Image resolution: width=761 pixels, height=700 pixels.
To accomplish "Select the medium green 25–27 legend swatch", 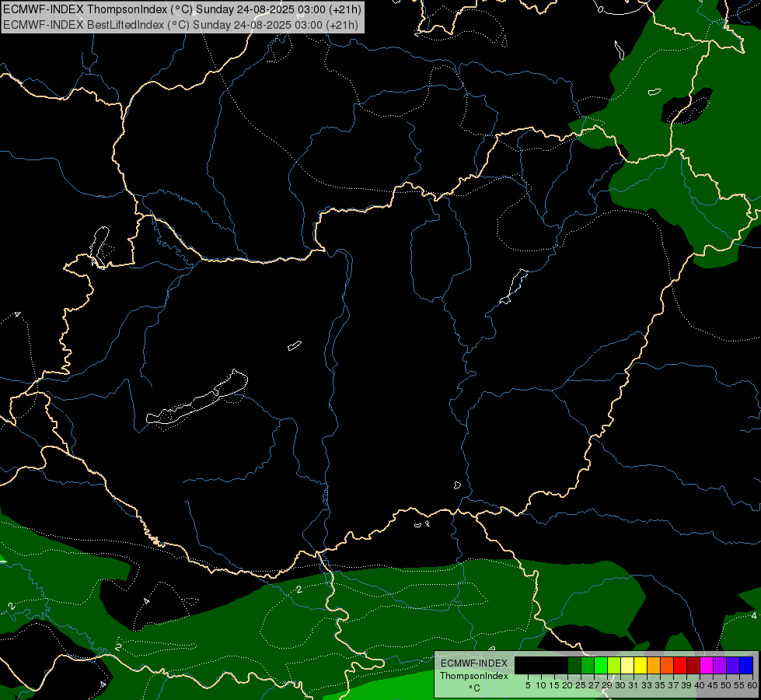I will click(588, 665).
